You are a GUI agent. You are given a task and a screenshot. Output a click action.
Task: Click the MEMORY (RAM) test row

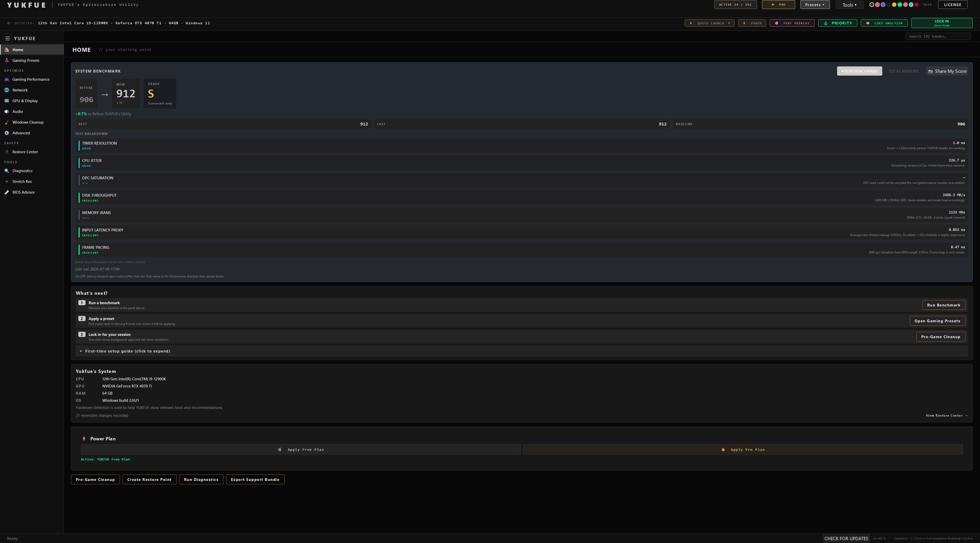click(522, 215)
